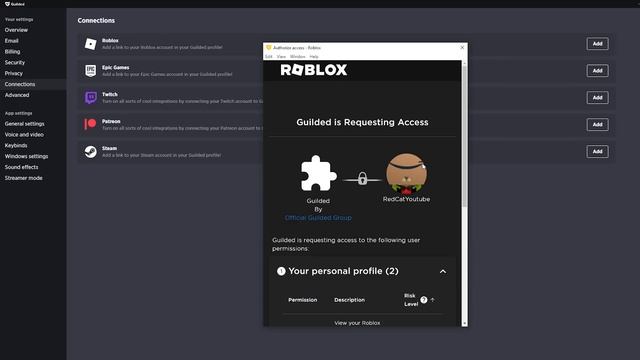Open Advanced settings in sidebar
This screenshot has width=640, height=360.
17,95
